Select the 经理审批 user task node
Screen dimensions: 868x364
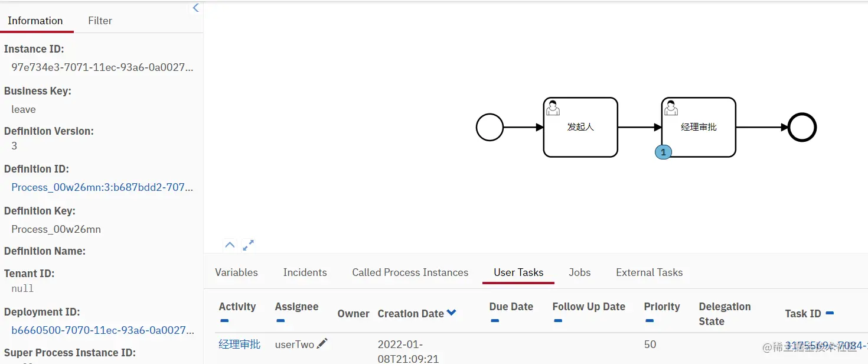click(699, 127)
